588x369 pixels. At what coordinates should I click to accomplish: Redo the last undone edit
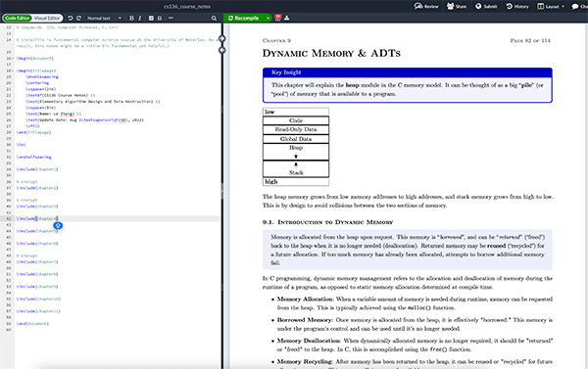coord(78,18)
